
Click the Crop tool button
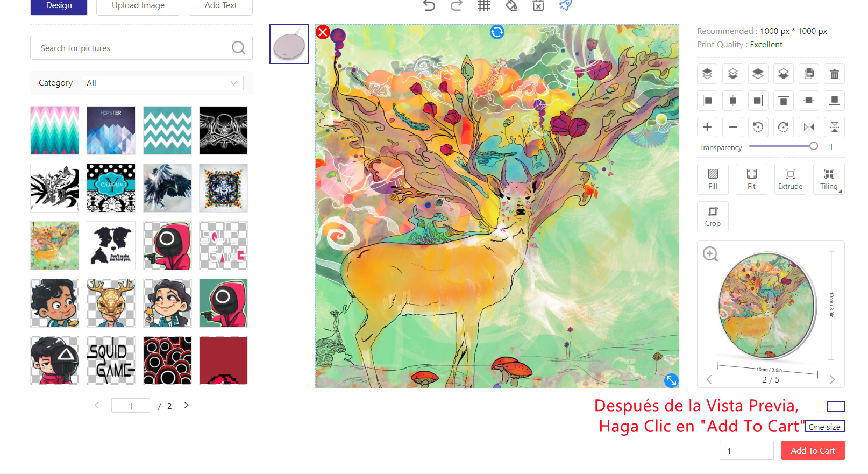pos(713,217)
